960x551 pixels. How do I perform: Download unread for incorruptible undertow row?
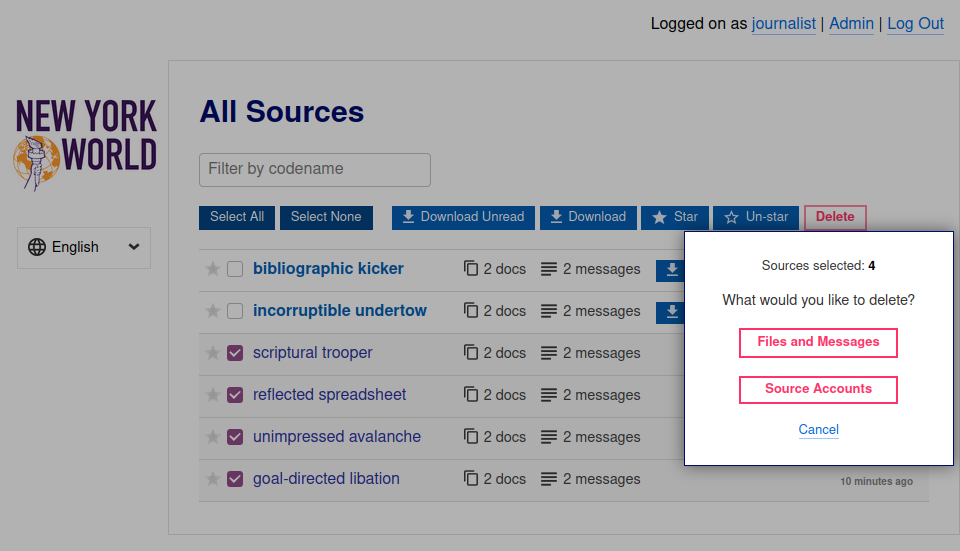670,312
